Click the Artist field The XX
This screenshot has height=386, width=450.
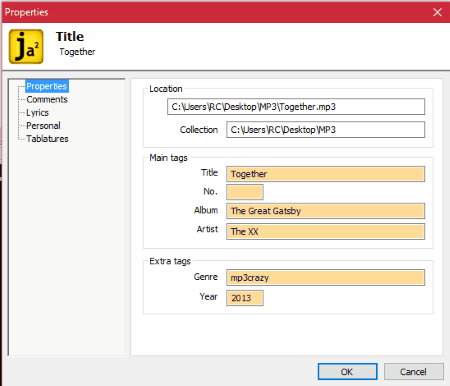326,231
